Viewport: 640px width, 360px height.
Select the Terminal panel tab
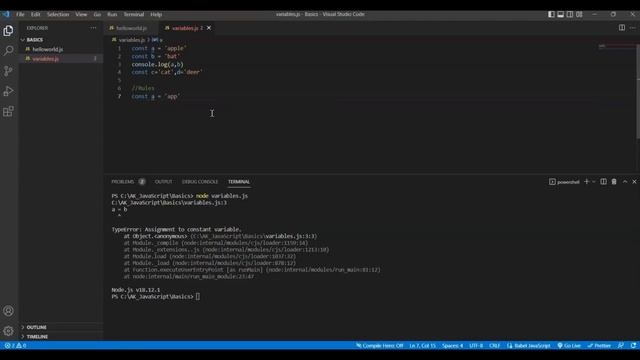pyautogui.click(x=239, y=182)
